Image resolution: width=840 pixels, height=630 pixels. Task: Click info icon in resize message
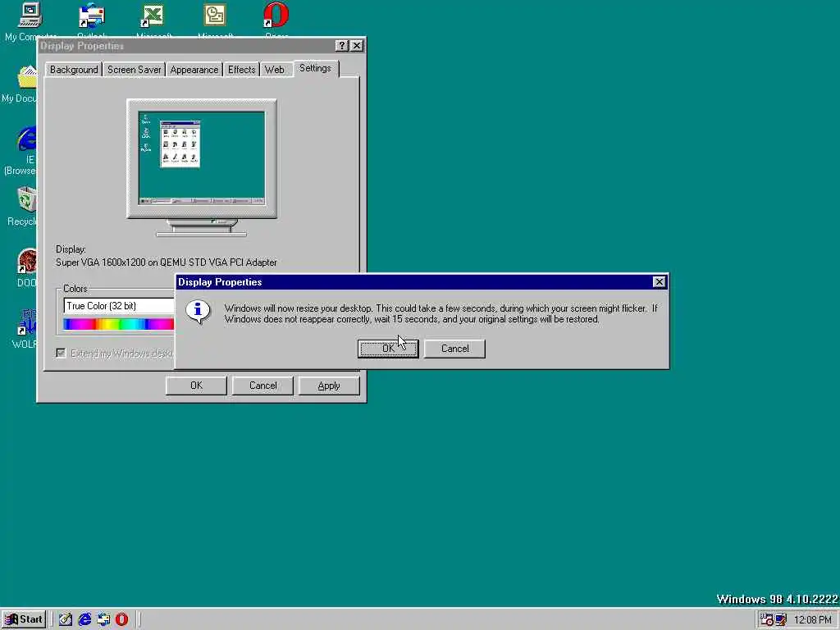click(x=198, y=312)
